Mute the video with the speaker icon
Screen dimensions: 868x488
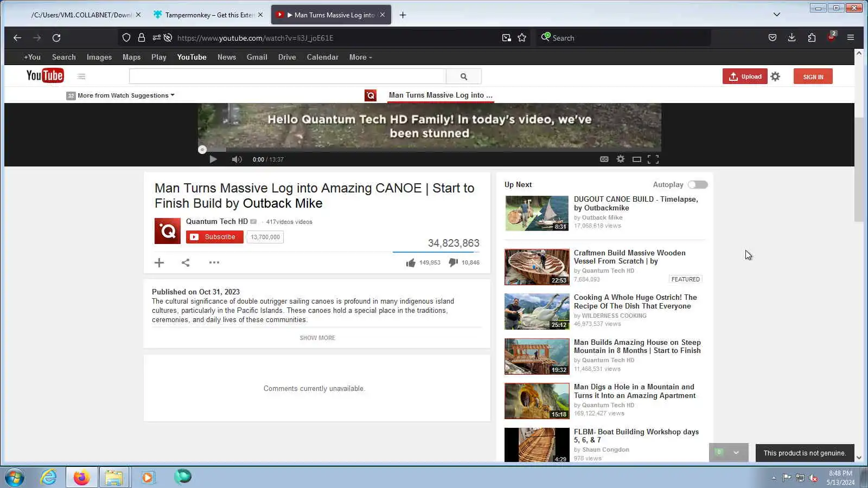237,159
